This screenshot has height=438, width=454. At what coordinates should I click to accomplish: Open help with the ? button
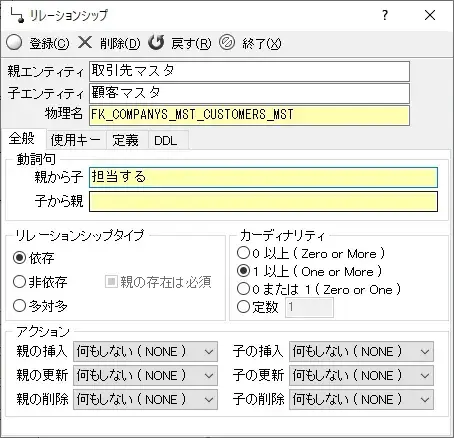[385, 15]
